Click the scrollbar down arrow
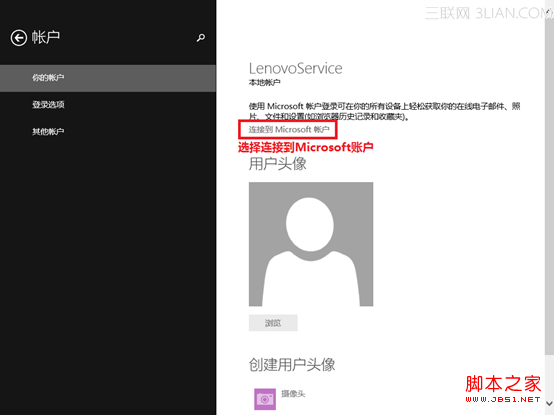This screenshot has width=554, height=415. click(549, 403)
